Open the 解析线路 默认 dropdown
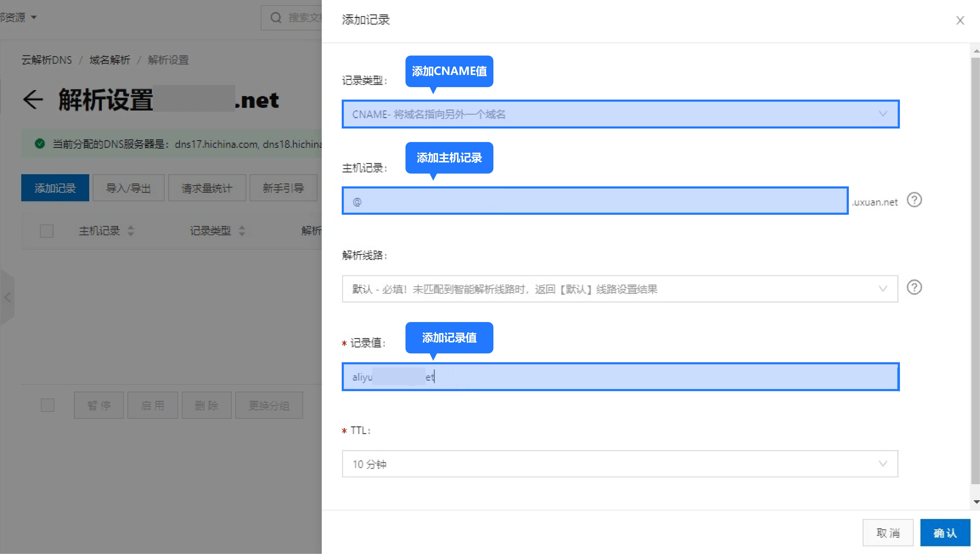 (x=620, y=289)
